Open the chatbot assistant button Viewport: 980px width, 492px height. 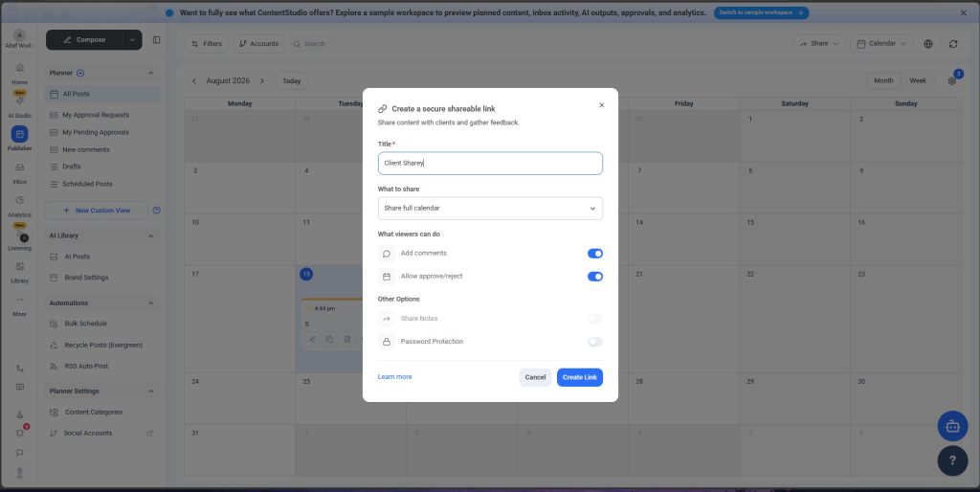pyautogui.click(x=952, y=426)
